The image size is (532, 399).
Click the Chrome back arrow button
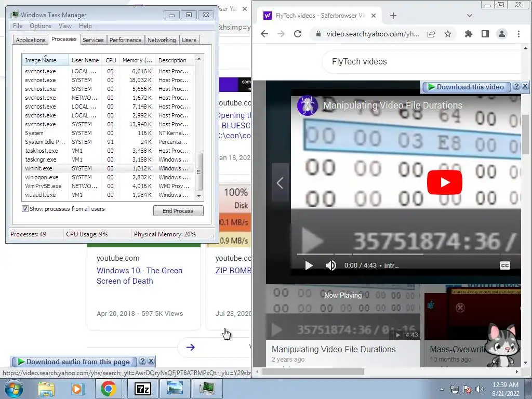click(264, 34)
